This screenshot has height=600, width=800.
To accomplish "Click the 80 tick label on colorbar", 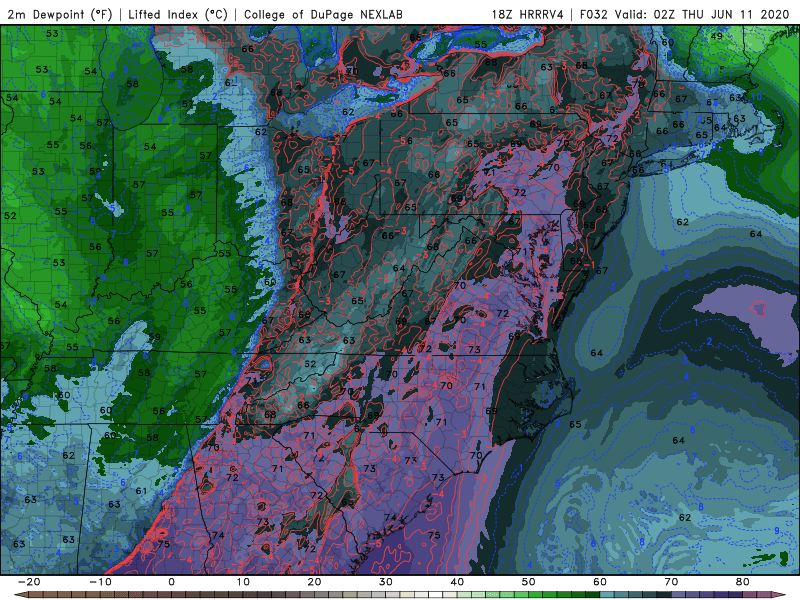I will tap(743, 582).
